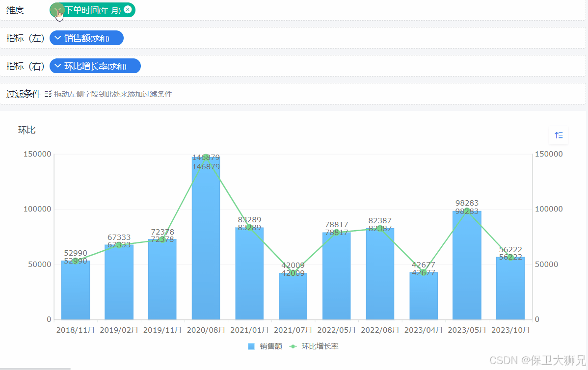Remove the 下单时间(年-月) dimension with its X icon
588x370 pixels.
point(128,9)
